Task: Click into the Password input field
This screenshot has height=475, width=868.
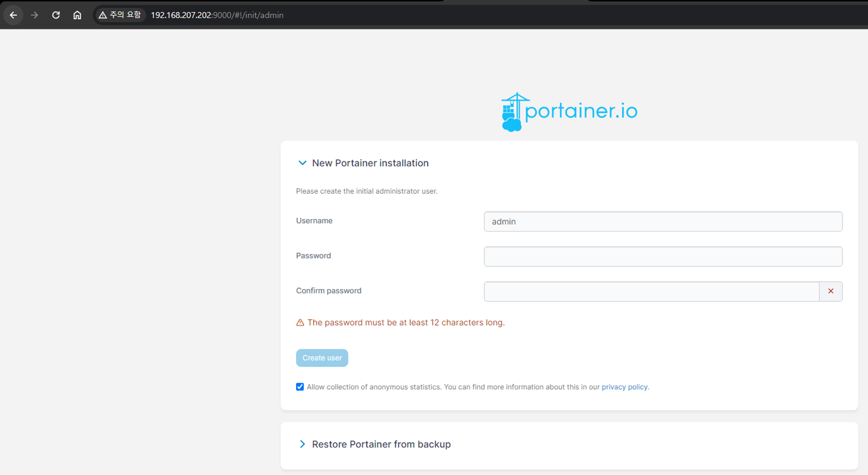Action: [x=663, y=256]
